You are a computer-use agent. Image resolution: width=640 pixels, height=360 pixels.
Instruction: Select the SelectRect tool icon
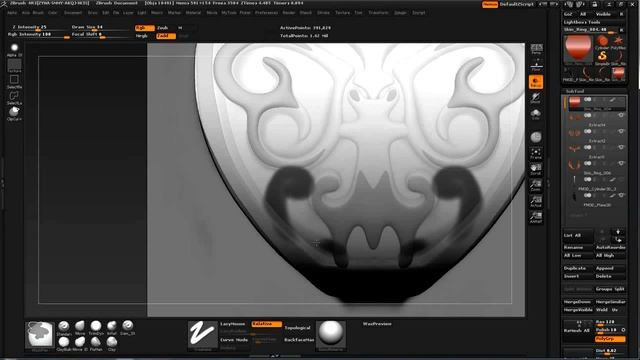pos(14,80)
